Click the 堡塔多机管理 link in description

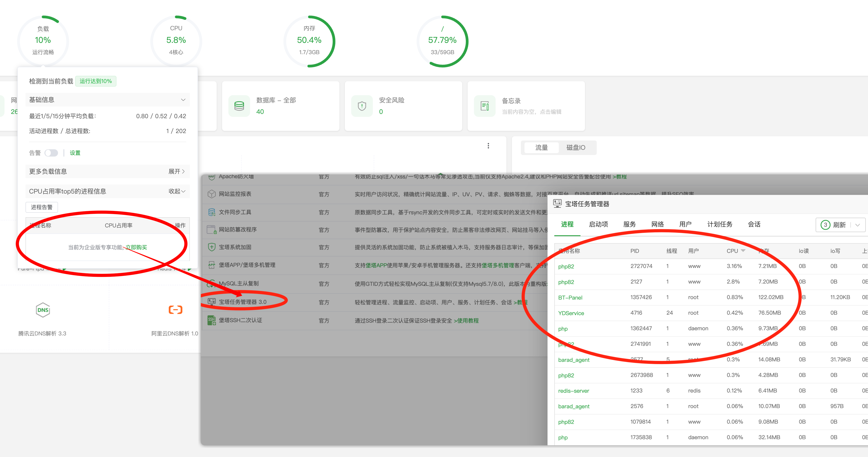point(498,265)
